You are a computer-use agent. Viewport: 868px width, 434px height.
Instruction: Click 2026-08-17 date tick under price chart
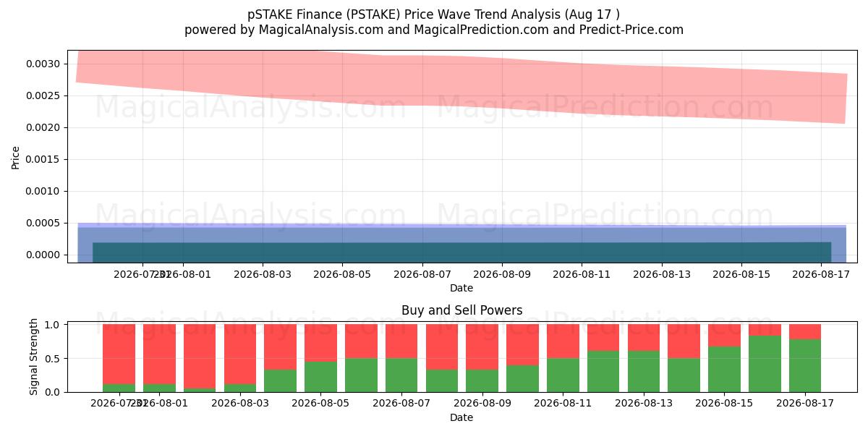[x=821, y=274]
